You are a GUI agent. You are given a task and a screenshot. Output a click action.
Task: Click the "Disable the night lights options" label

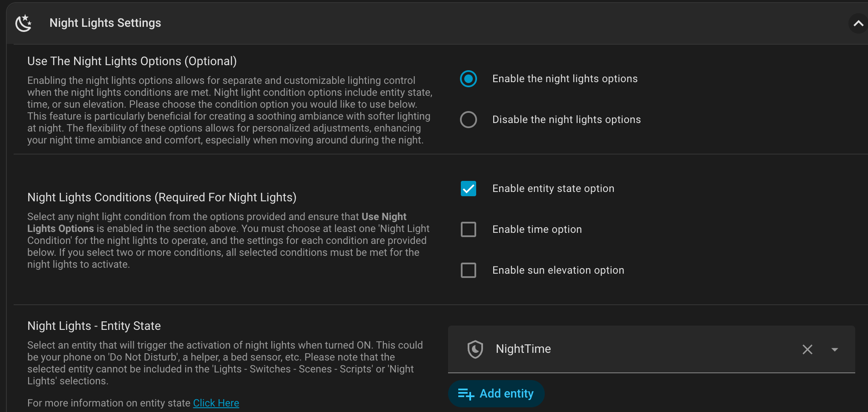tap(566, 120)
